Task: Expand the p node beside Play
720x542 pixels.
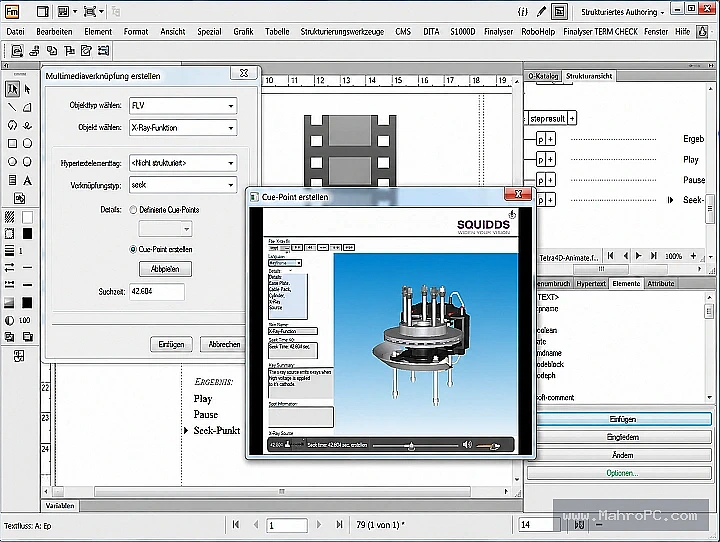Action: [550, 159]
